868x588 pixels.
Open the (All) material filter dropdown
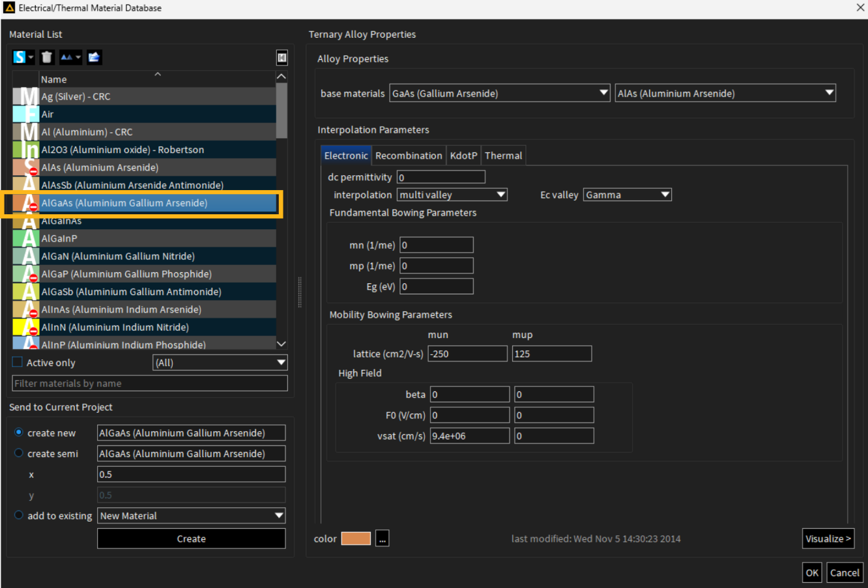point(220,363)
